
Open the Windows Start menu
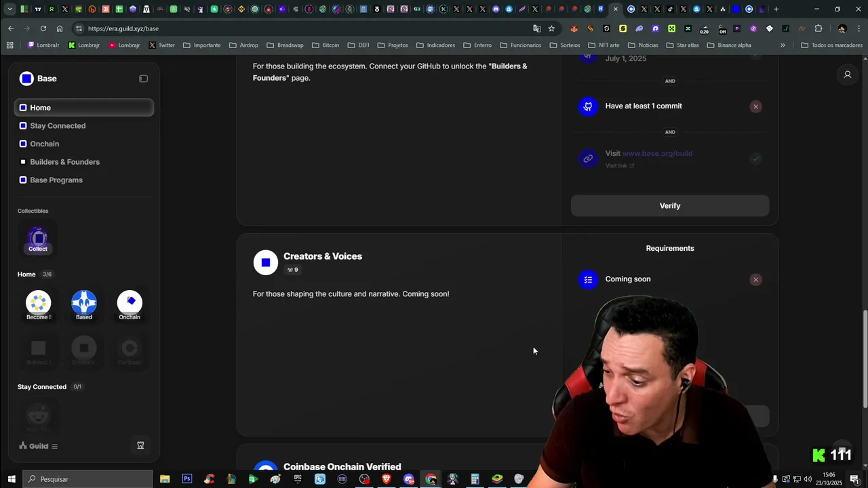point(12,479)
